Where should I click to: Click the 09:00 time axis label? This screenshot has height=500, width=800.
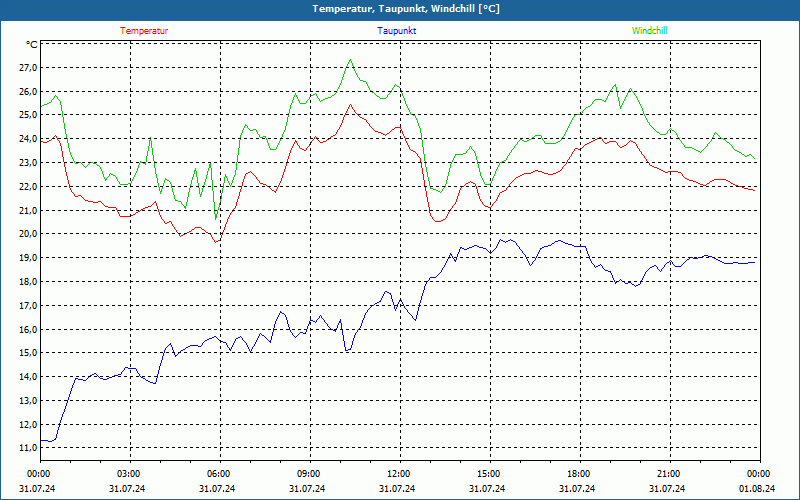[x=309, y=474]
